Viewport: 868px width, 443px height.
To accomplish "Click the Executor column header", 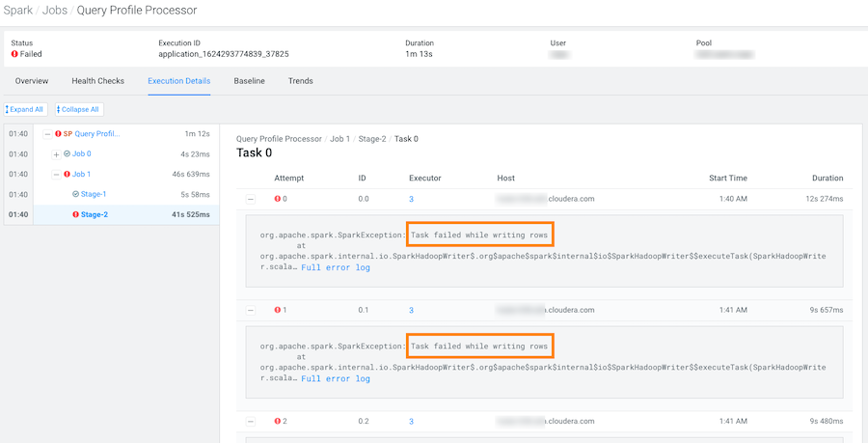I will coord(425,179).
